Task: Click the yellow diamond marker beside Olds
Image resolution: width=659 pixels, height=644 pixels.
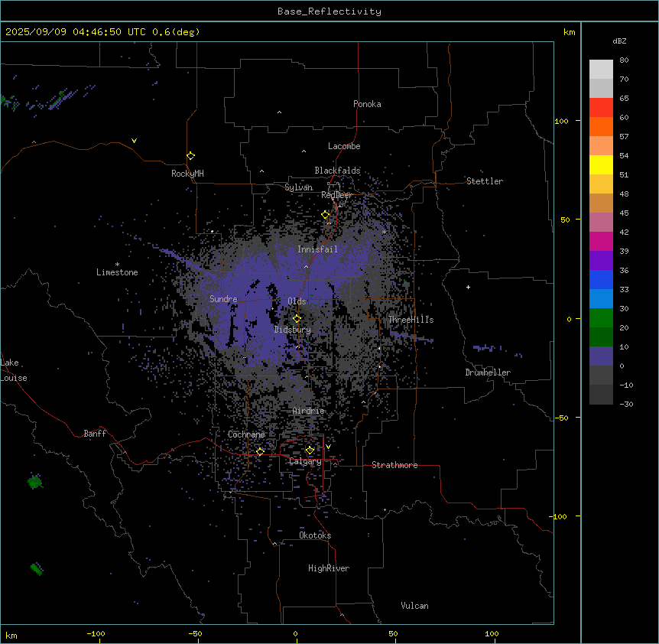Action: (x=297, y=319)
